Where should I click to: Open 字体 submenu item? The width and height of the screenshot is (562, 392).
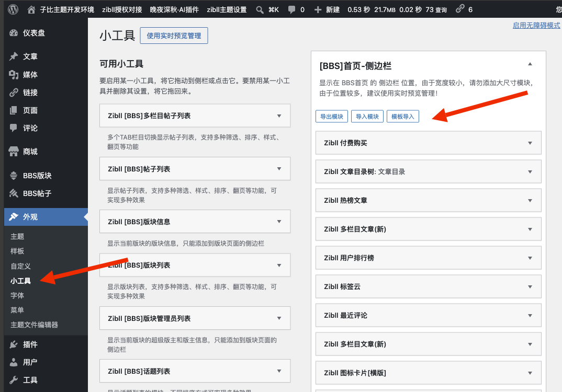pos(17,296)
